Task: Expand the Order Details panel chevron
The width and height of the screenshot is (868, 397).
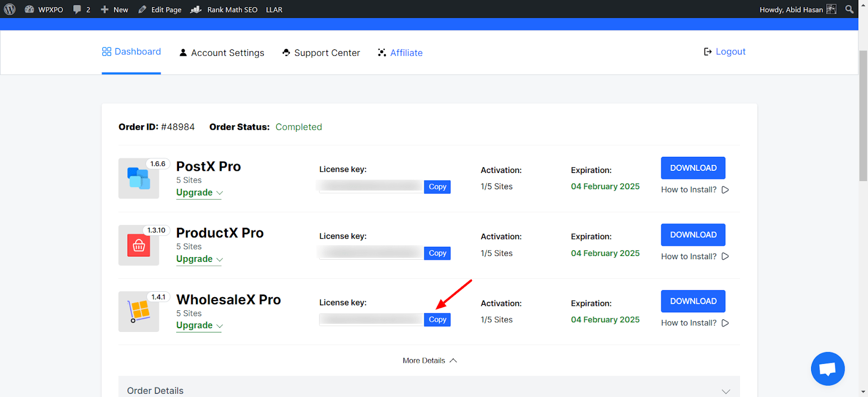Action: point(726,391)
